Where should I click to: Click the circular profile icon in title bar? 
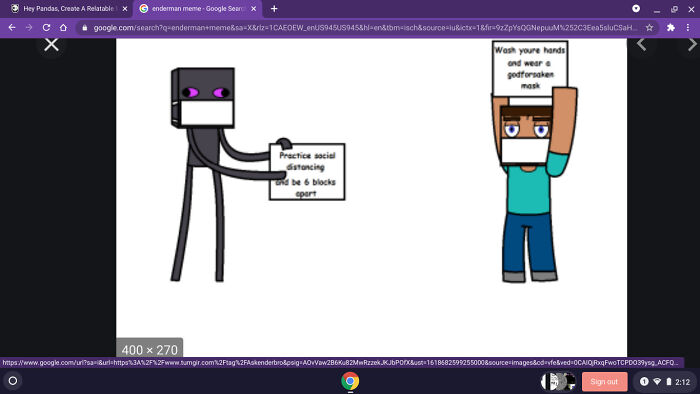point(636,8)
